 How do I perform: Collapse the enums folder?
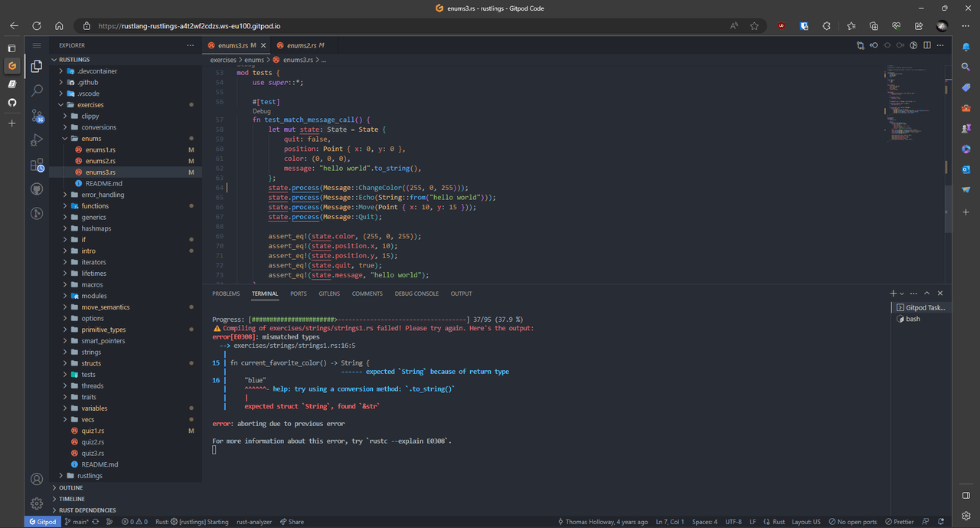(91, 139)
